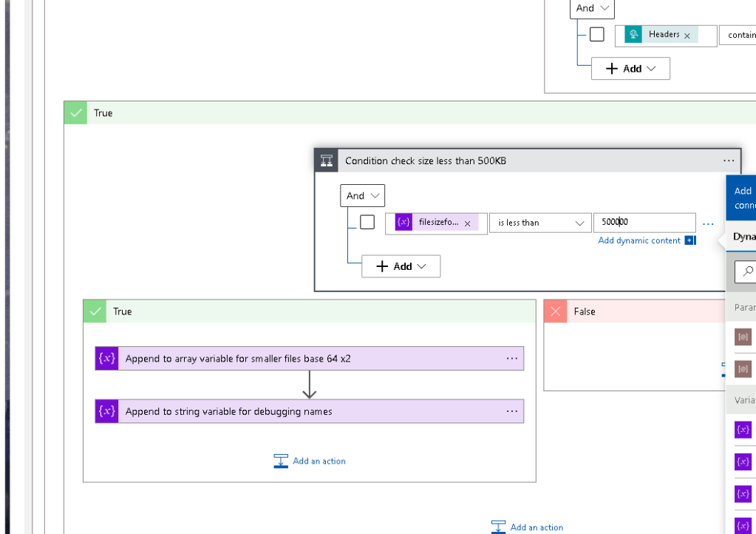Open the 'And' dropdown in the 500KB size condition
The image size is (756, 534).
[363, 196]
